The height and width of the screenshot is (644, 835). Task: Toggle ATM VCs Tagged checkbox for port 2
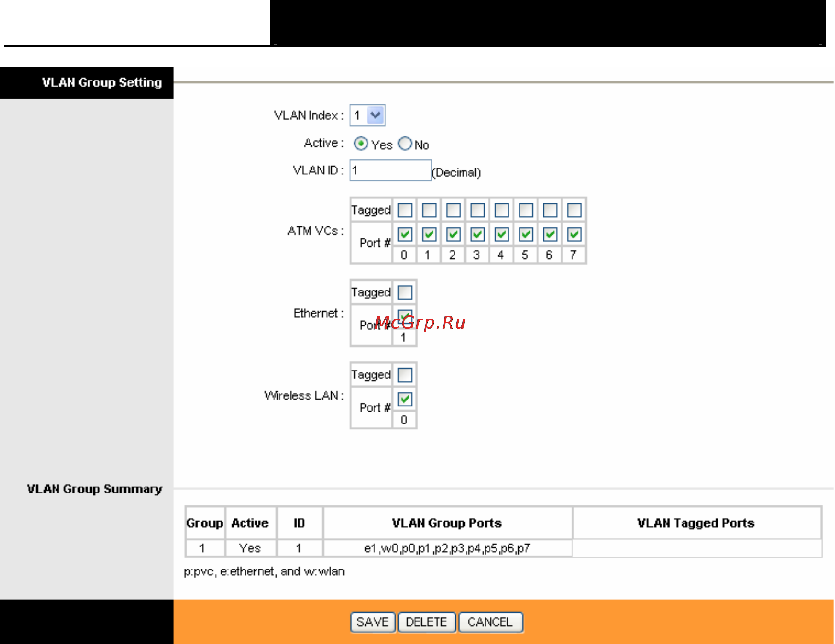[453, 210]
